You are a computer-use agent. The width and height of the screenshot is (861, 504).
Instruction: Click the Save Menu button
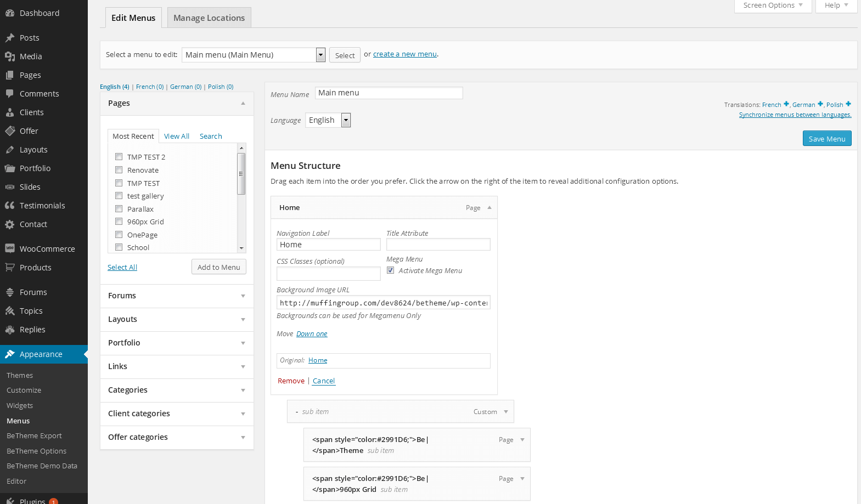[826, 139]
